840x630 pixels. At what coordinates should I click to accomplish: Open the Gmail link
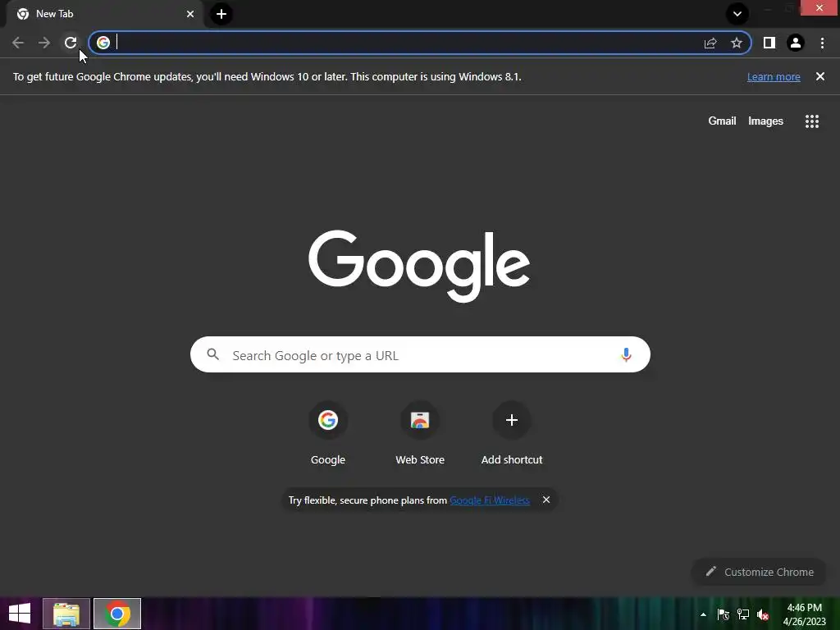pos(722,121)
